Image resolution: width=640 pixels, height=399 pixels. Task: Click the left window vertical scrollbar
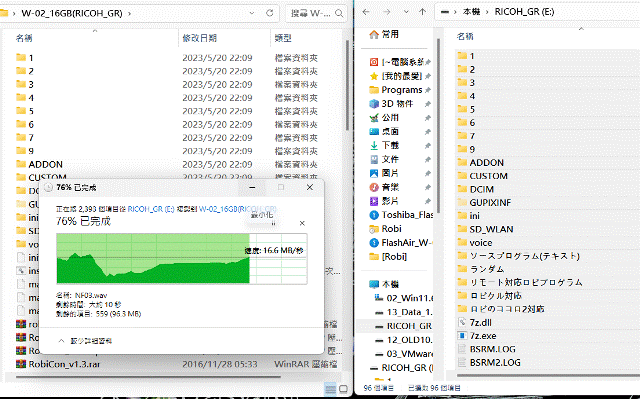point(347,86)
